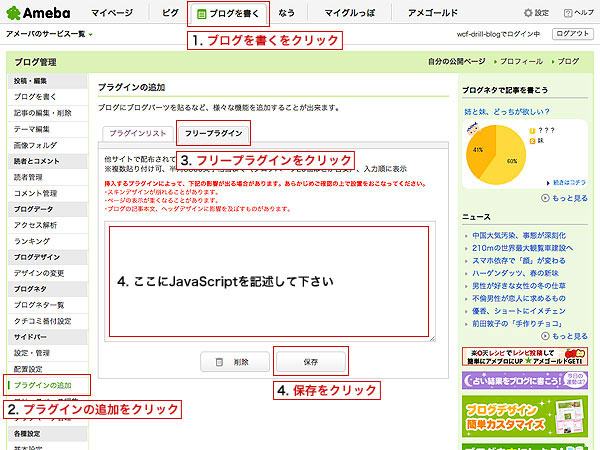Open 画像フォルダ in sidebar
600x450 pixels.
pyautogui.click(x=35, y=145)
